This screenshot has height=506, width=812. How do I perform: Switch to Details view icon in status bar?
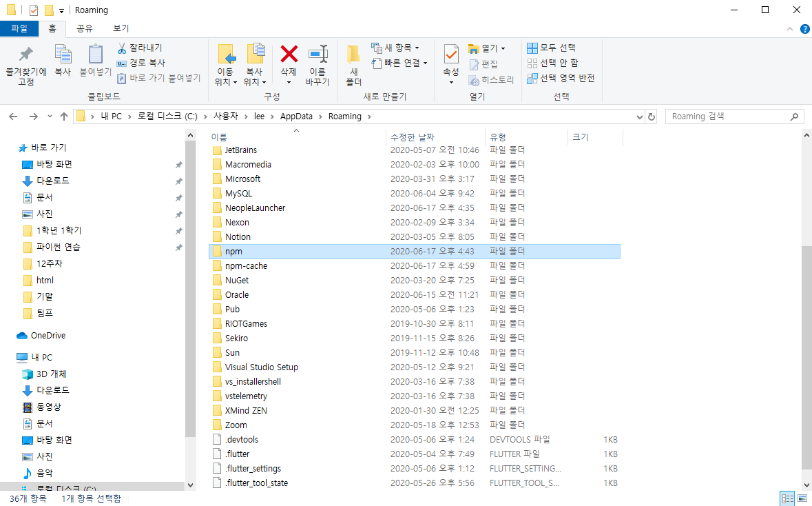coord(787,498)
